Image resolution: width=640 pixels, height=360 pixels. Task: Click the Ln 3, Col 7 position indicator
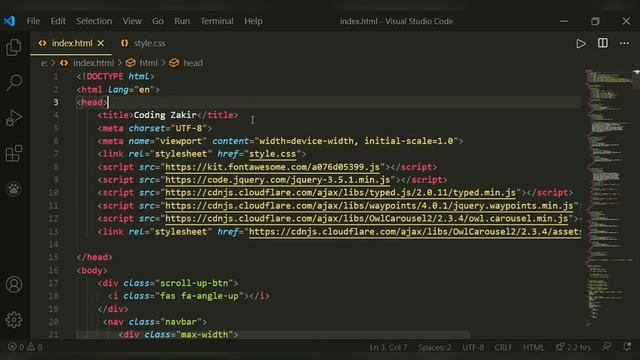tap(388, 347)
